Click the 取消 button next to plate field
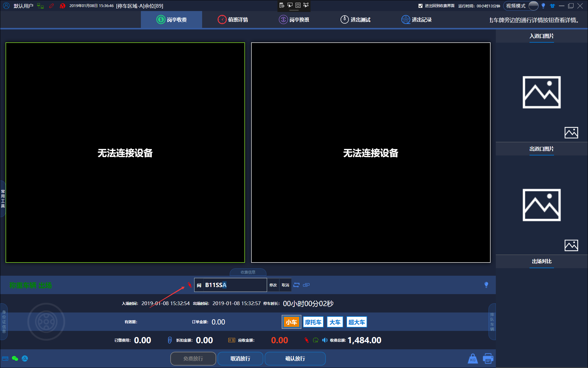This screenshot has height=368, width=588. (285, 285)
